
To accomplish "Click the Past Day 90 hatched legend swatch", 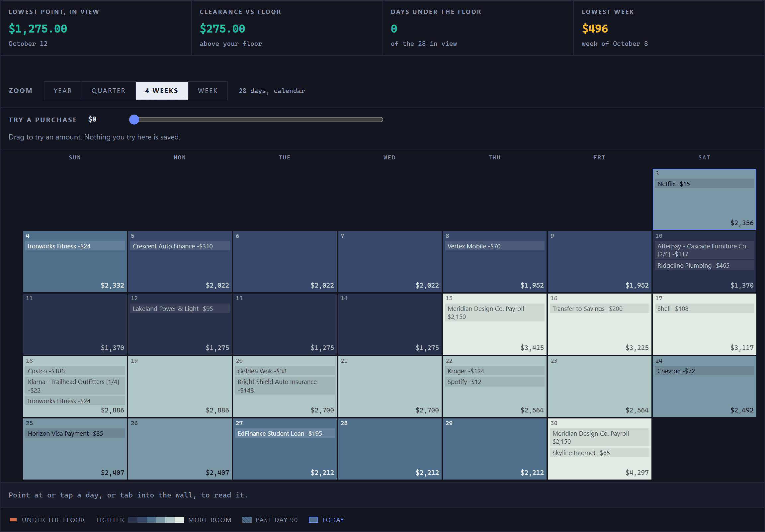I will (247, 520).
